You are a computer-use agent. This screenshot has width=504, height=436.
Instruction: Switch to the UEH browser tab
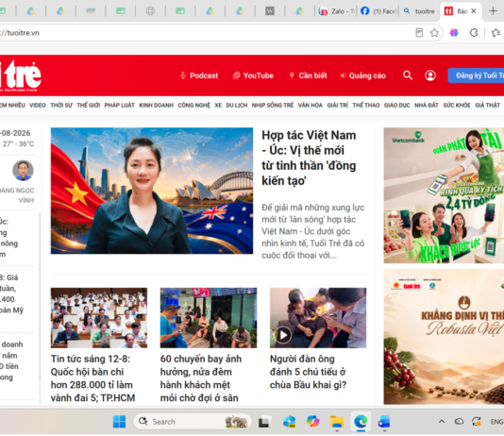[91, 11]
